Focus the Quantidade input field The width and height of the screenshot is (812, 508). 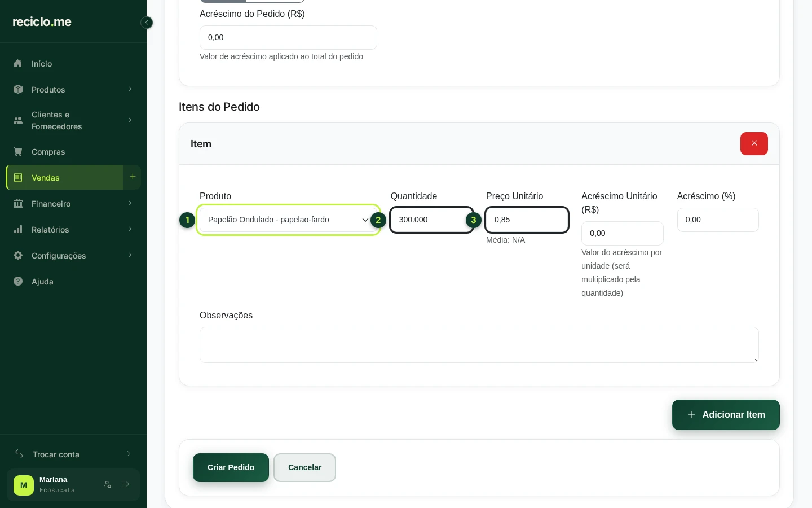[431, 220]
